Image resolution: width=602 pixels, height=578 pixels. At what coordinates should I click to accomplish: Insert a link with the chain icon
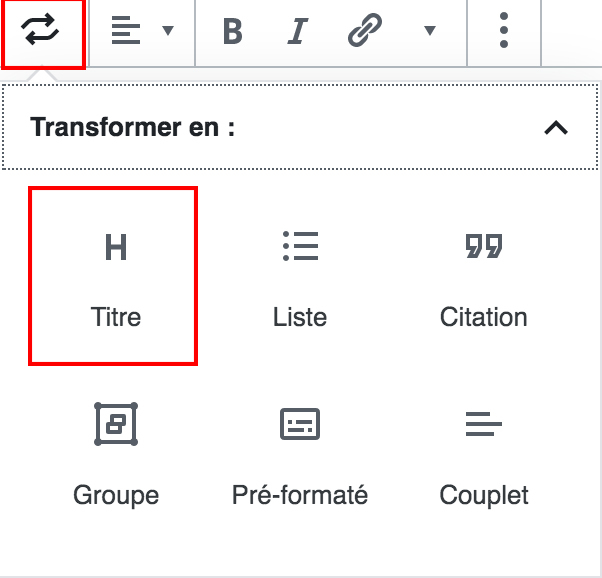pos(364,32)
